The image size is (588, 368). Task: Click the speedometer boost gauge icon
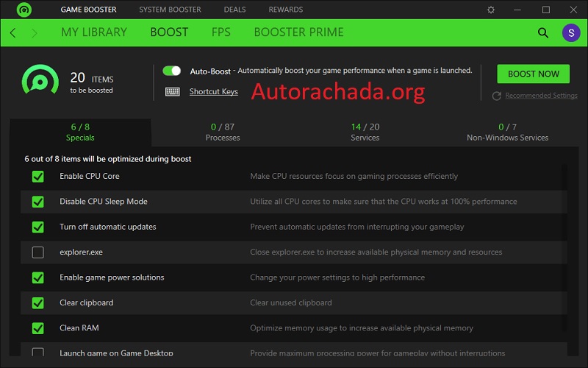[x=40, y=81]
